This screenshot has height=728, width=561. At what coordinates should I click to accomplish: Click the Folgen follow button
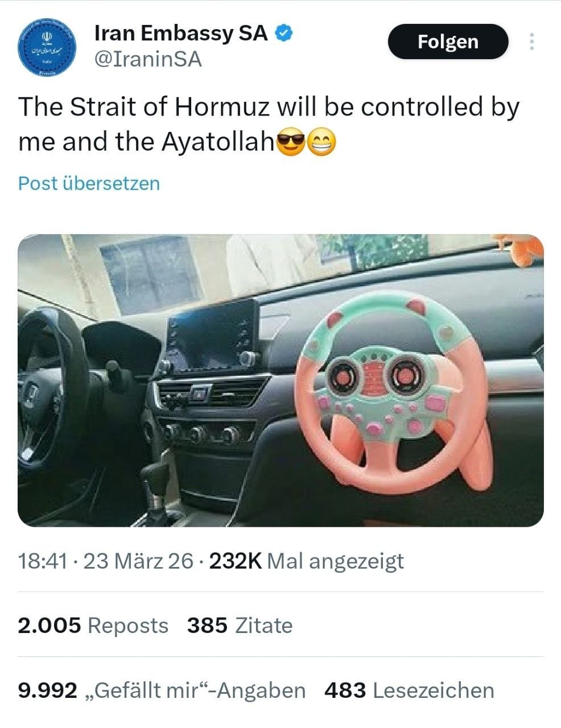pos(448,42)
